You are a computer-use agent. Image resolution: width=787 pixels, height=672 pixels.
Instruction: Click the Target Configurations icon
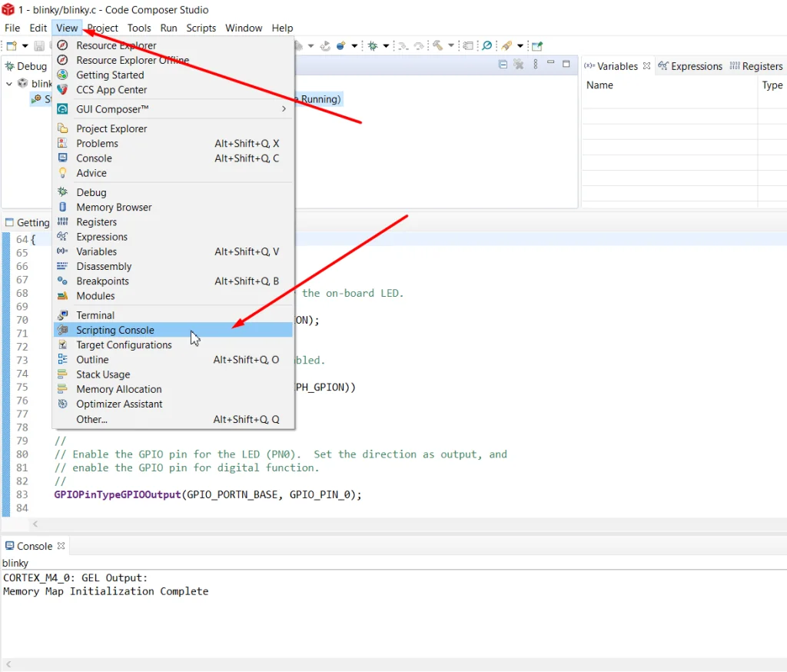pyautogui.click(x=62, y=344)
